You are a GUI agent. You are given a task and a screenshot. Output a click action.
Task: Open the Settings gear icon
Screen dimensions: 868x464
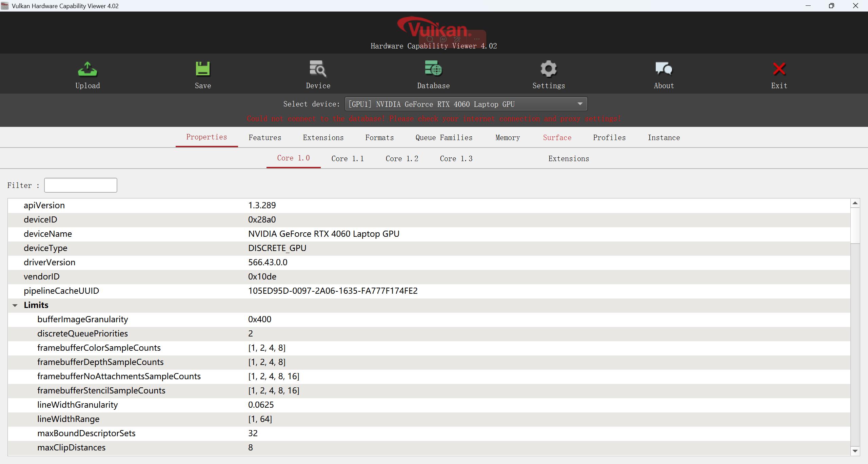point(549,69)
